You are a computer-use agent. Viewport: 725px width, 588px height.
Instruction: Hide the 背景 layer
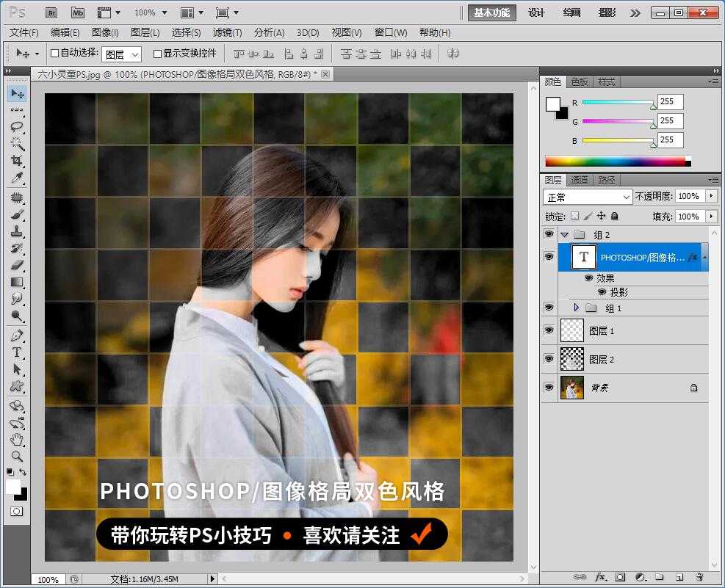[x=549, y=387]
